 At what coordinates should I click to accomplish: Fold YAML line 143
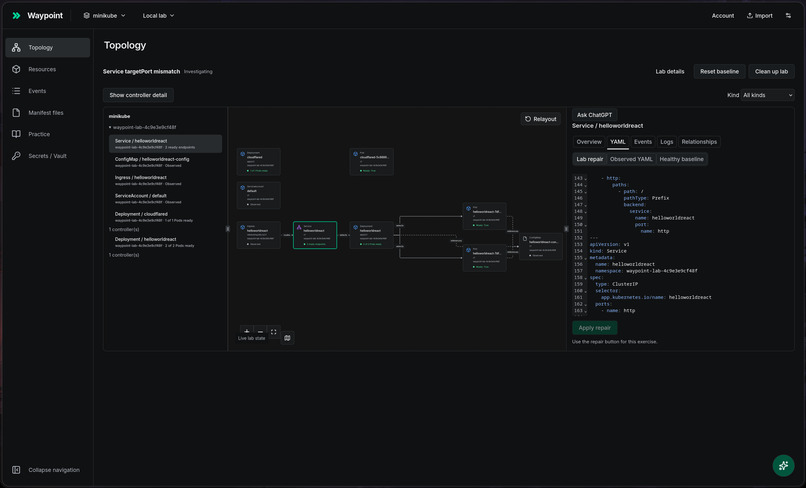click(585, 178)
